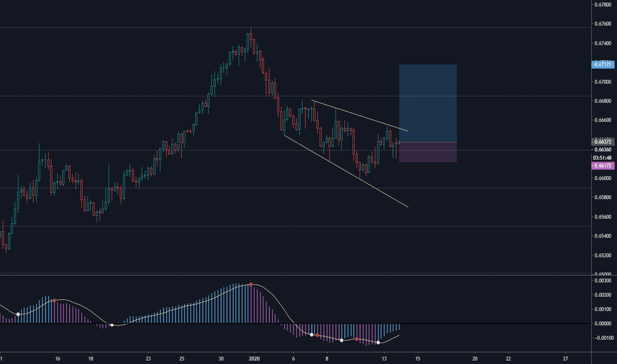Click the red oscillator dot above date 16
Image resolution: width=617 pixels, height=364 pixels.
pyautogui.click(x=54, y=300)
